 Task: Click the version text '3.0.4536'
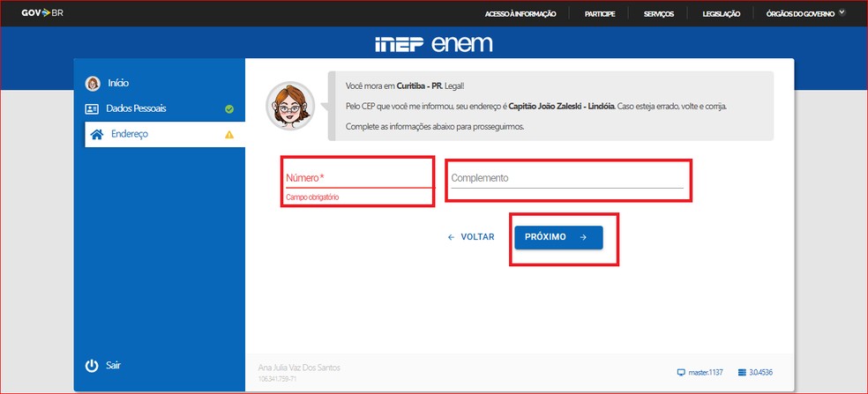pos(761,373)
